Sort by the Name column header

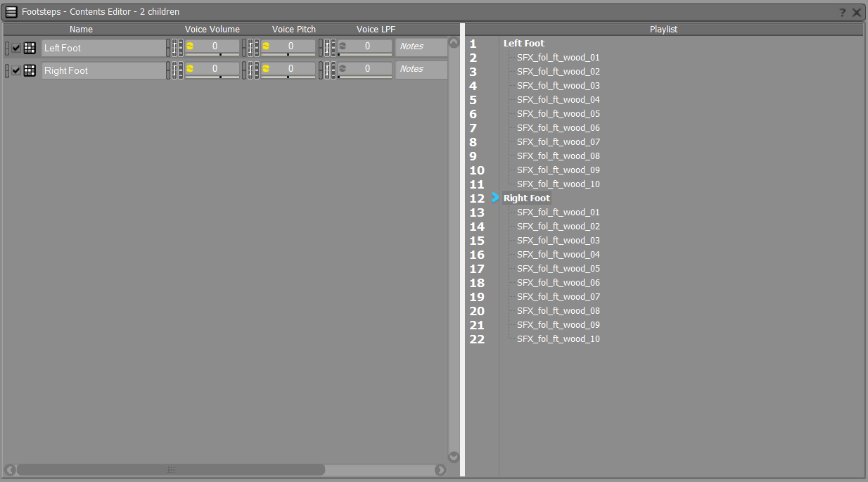pos(82,30)
